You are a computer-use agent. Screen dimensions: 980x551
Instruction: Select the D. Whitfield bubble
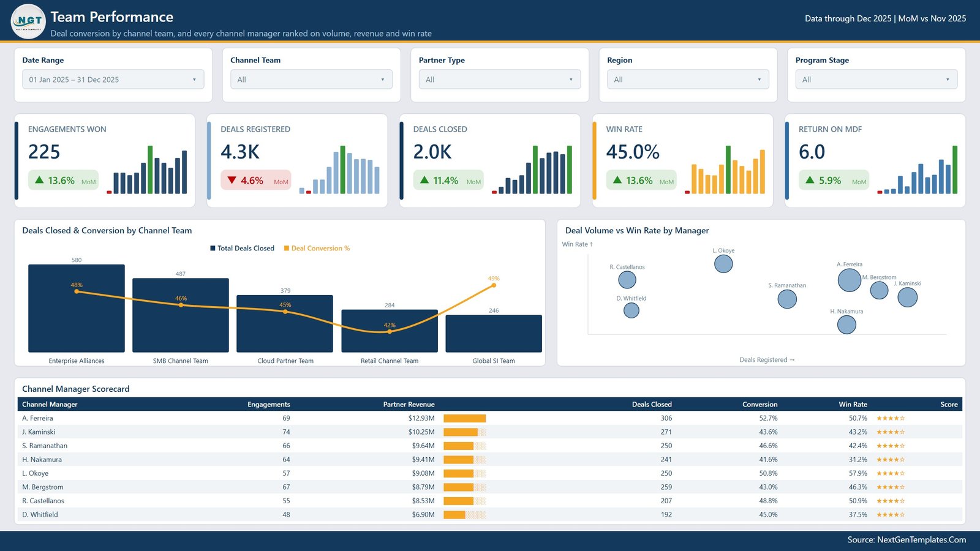(631, 310)
